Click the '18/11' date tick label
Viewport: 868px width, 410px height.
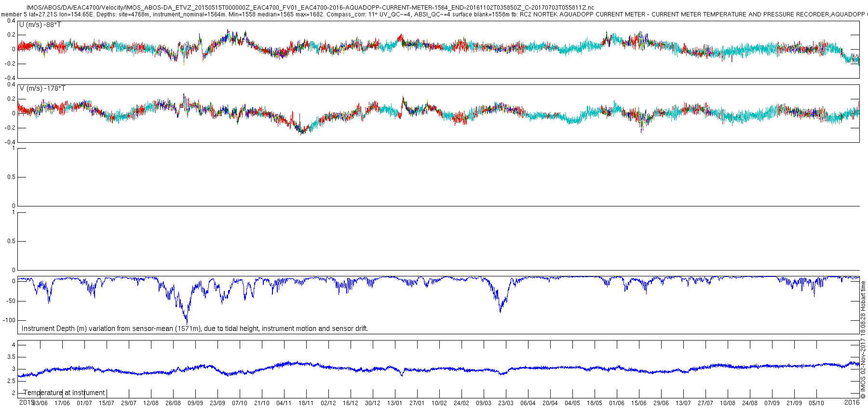(306, 403)
